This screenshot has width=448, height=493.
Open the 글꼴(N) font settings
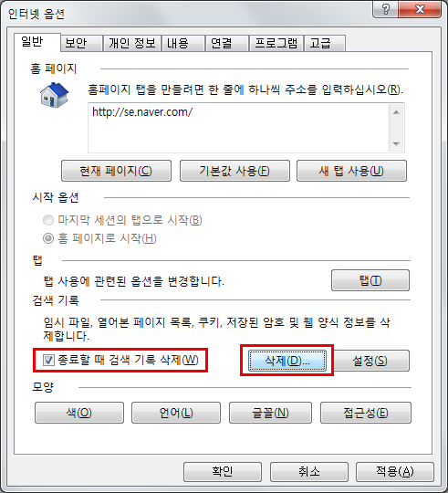click(270, 413)
